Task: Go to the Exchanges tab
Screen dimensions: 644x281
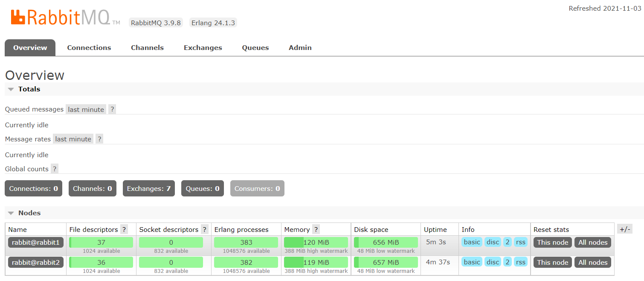Action: [203, 48]
